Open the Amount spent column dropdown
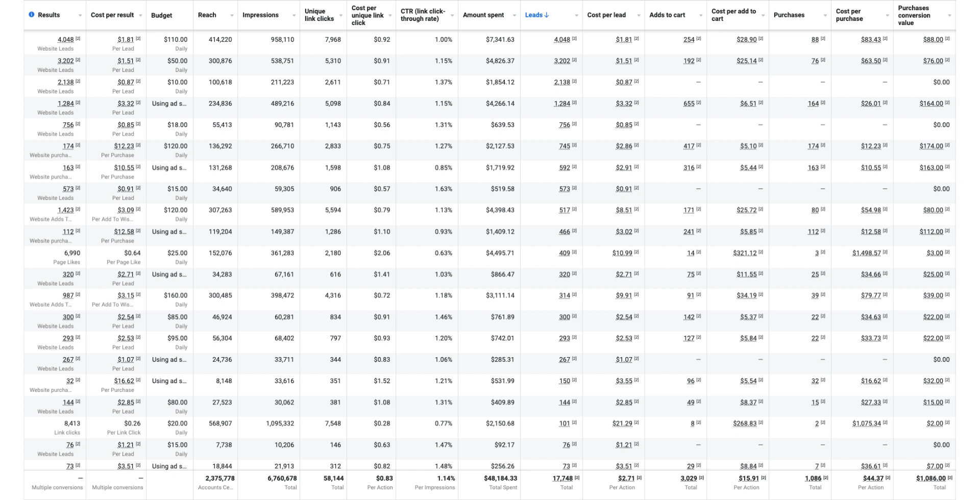Screen dimensions: 980x500 514,15
